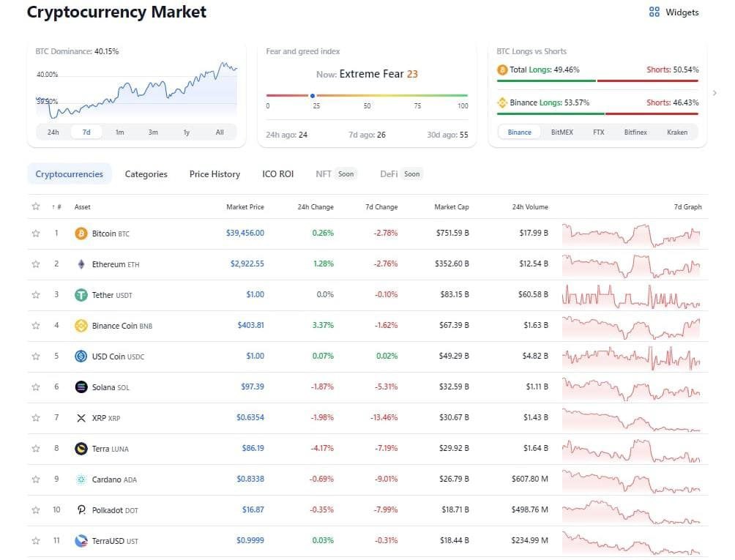This screenshot has width=735, height=560.
Task: Sort table by Asset column
Action: click(x=83, y=206)
